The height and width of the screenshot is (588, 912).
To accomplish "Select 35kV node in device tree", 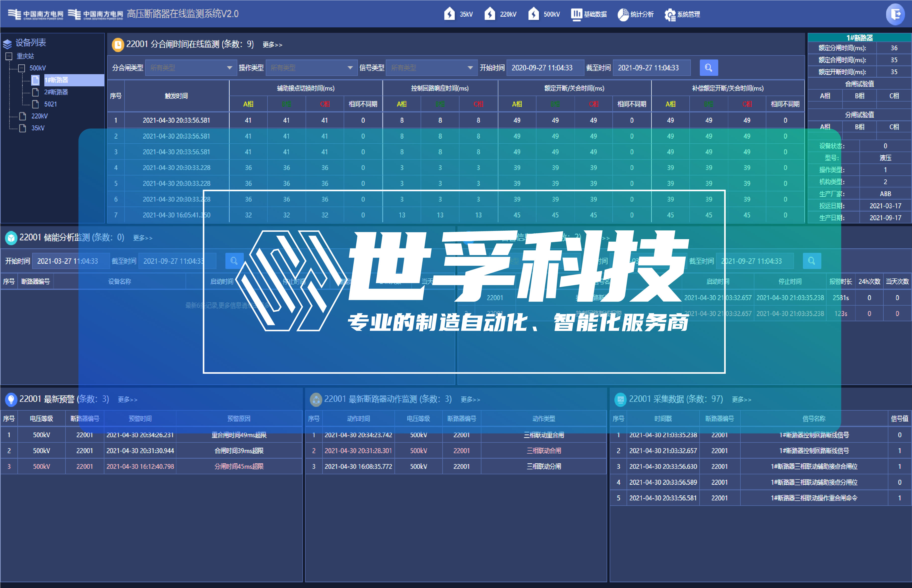I will pyautogui.click(x=38, y=128).
